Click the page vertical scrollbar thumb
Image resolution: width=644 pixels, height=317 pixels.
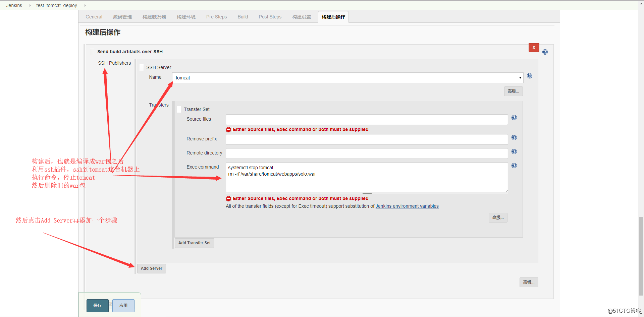pos(641,256)
